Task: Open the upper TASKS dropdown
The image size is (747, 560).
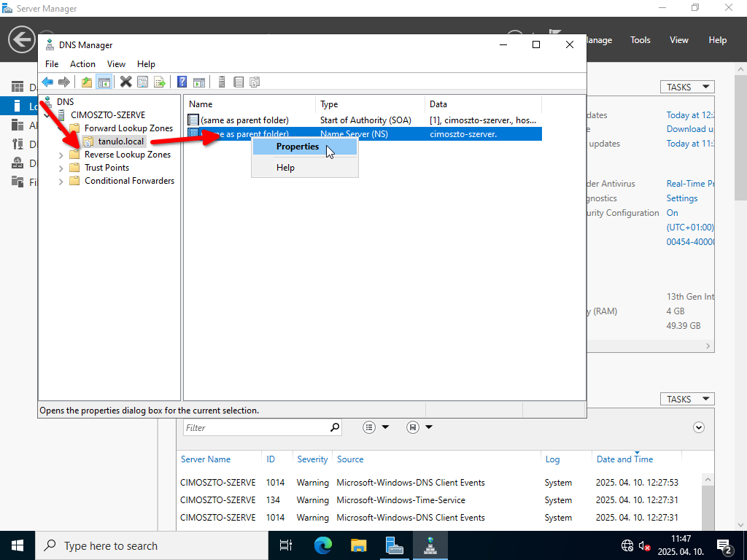Action: [686, 87]
